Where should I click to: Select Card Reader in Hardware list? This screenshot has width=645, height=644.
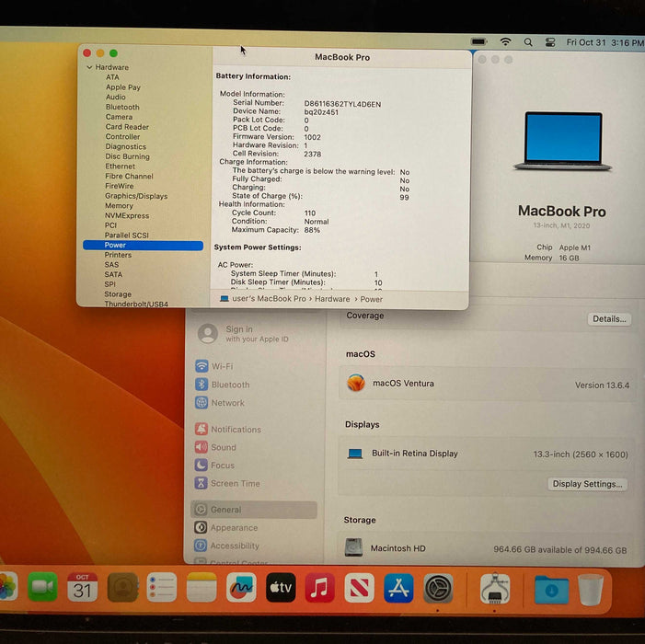click(x=127, y=127)
